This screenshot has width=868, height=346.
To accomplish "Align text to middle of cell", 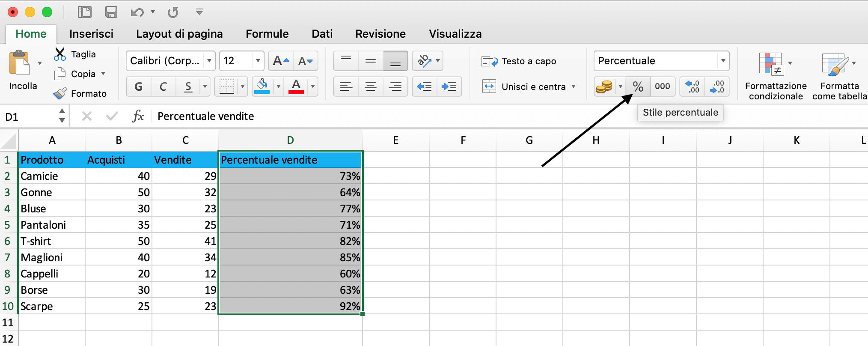I will tap(371, 61).
